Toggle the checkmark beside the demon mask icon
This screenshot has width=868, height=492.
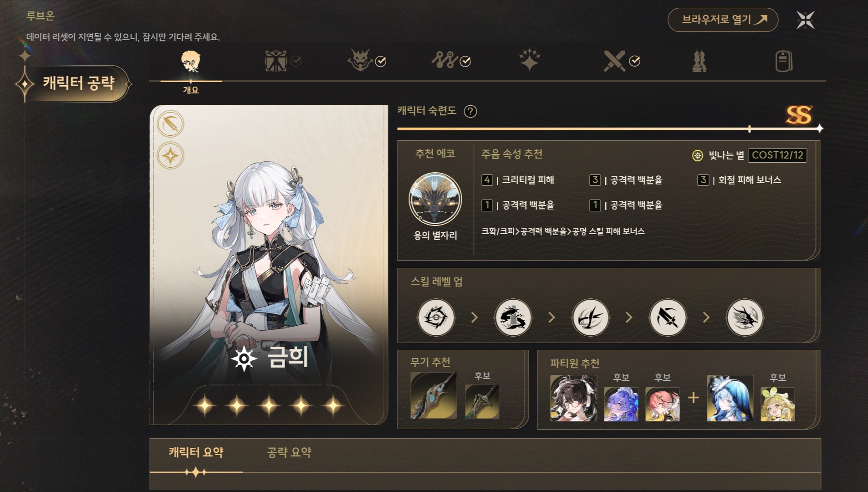coord(381,61)
